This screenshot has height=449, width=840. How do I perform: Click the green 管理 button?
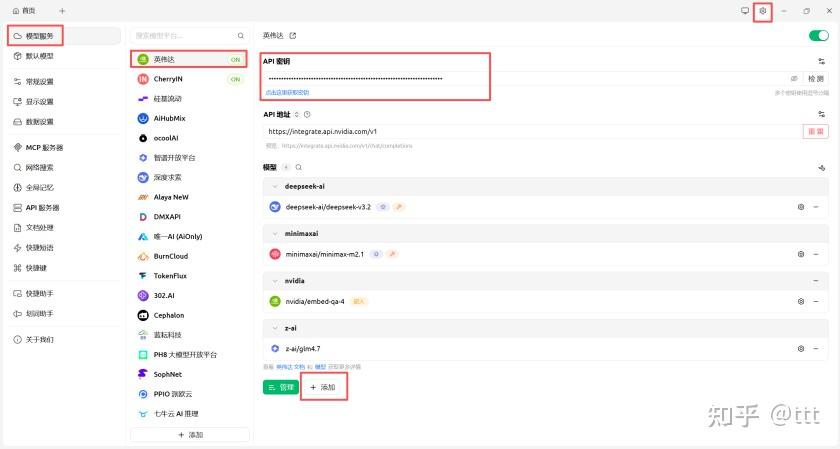pos(280,387)
